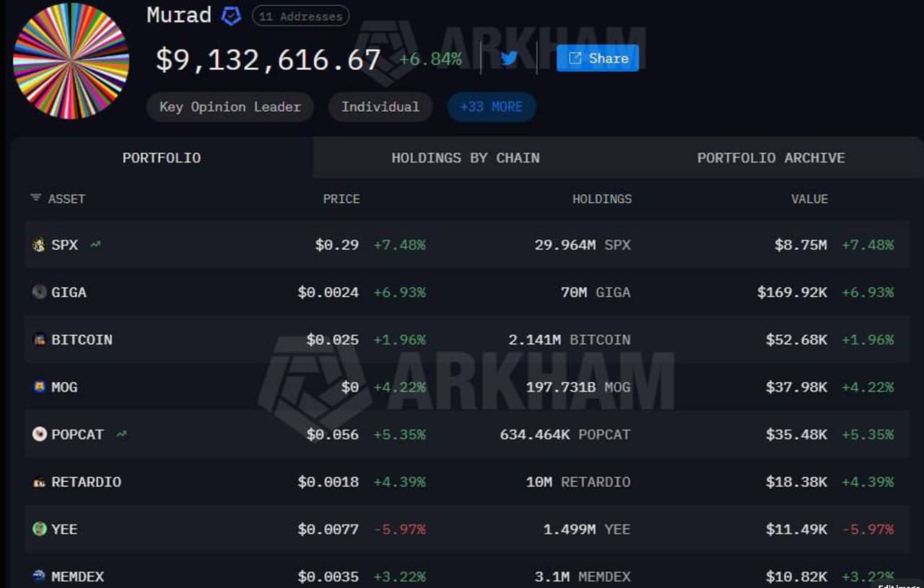Share the Murad portfolio

(x=598, y=59)
